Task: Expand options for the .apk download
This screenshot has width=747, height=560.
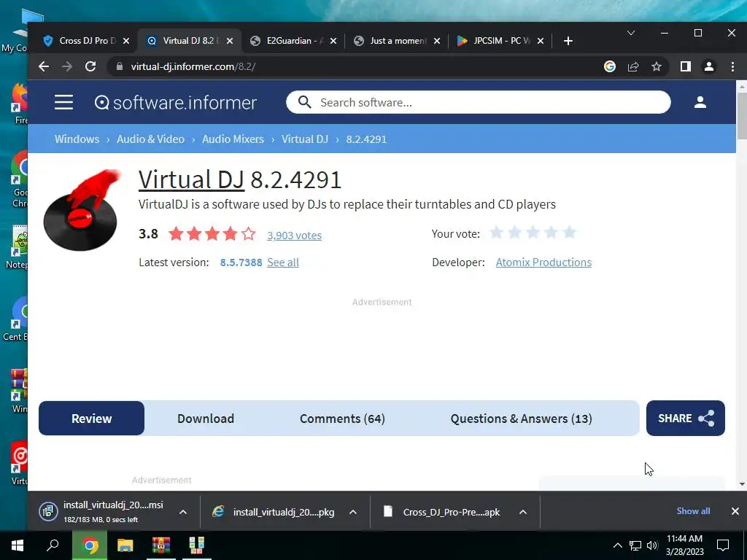Action: coord(522,512)
